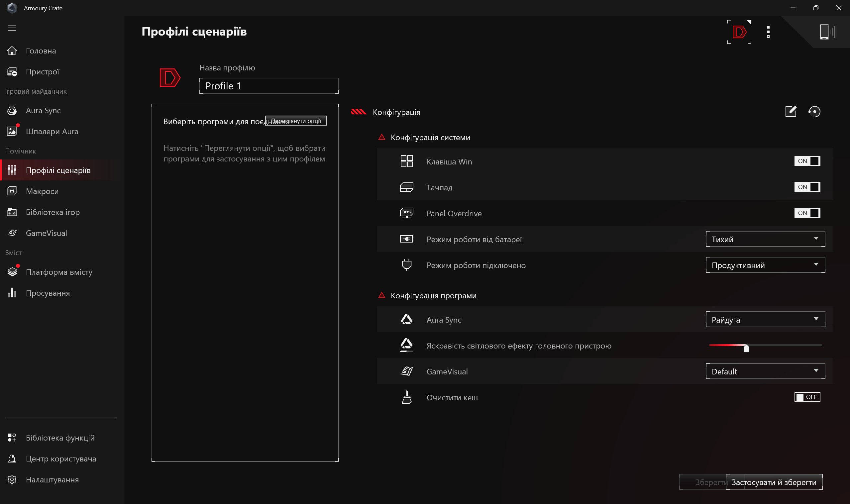Open the three-dot more options menu
The width and height of the screenshot is (850, 504).
point(768,32)
